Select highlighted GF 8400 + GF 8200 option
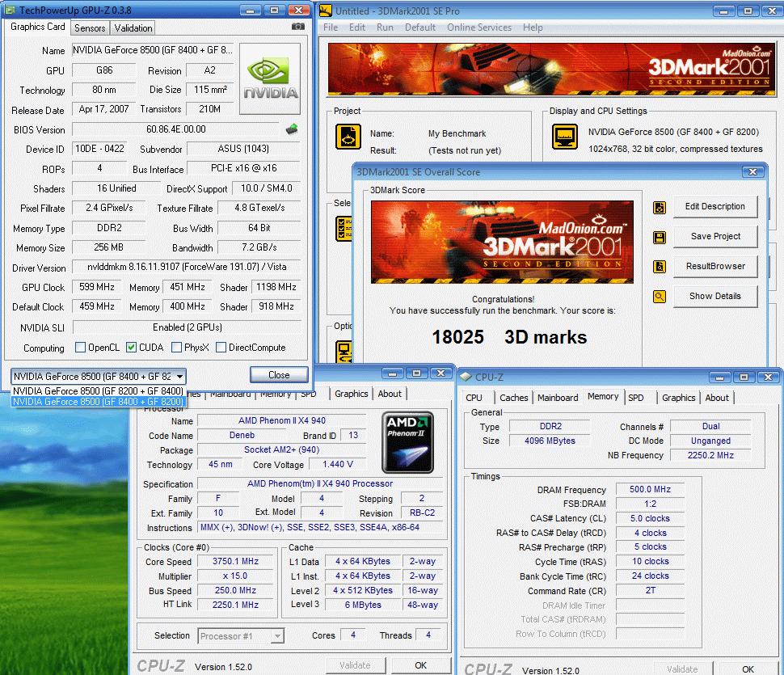 [x=98, y=402]
